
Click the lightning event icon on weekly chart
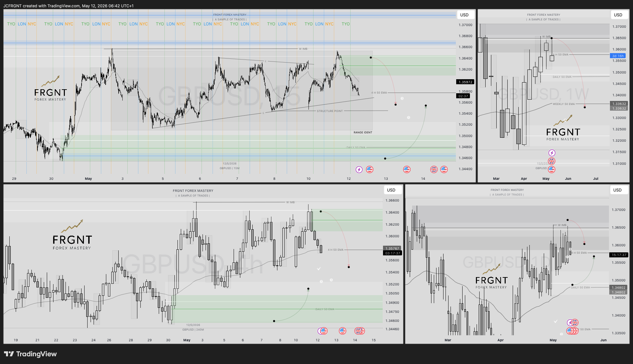click(x=552, y=153)
